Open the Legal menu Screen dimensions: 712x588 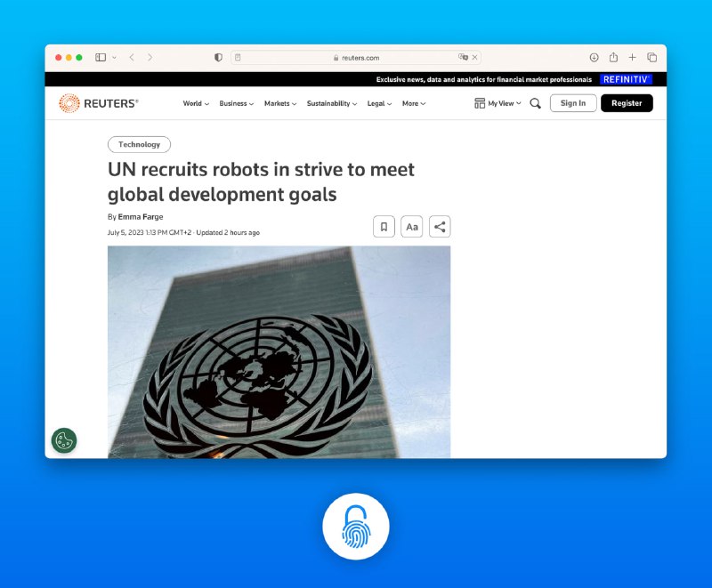coord(380,103)
